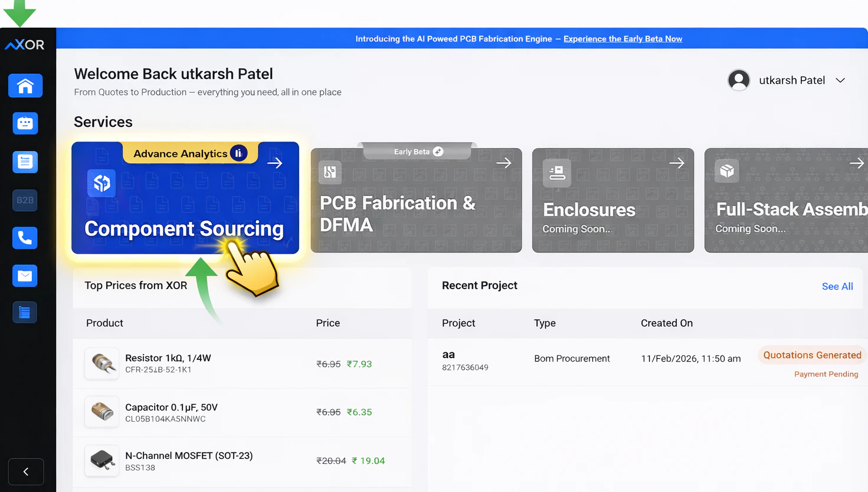Click the ₹6.35 capacitor price
Screen dimensions: 868x492
(x=359, y=412)
